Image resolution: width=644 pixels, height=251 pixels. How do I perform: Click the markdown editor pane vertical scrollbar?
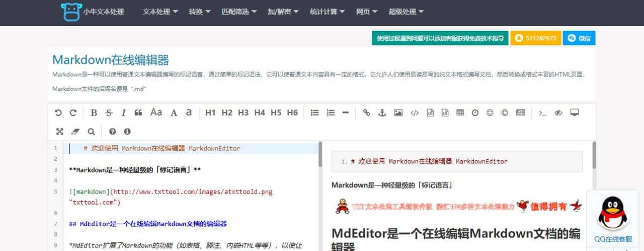coord(320,154)
